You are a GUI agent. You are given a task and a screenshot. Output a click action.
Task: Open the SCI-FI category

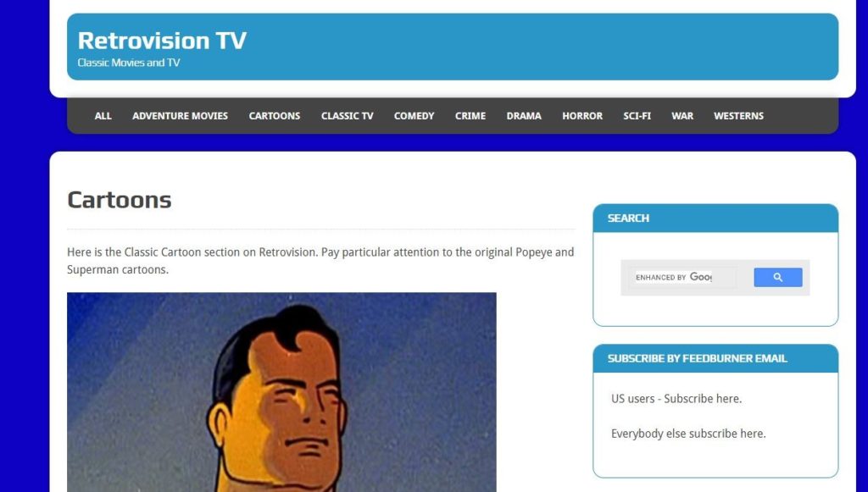pyautogui.click(x=637, y=116)
